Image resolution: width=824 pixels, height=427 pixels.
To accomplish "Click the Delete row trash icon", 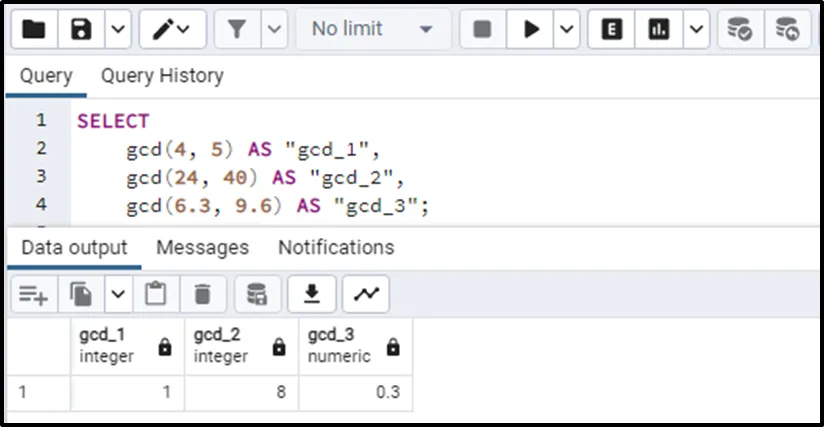I will (x=203, y=294).
